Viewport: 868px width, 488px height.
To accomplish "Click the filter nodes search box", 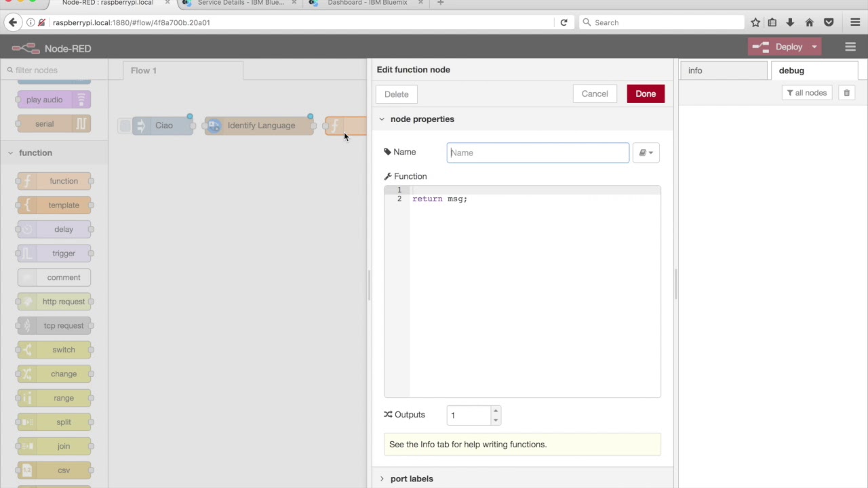I will click(54, 70).
